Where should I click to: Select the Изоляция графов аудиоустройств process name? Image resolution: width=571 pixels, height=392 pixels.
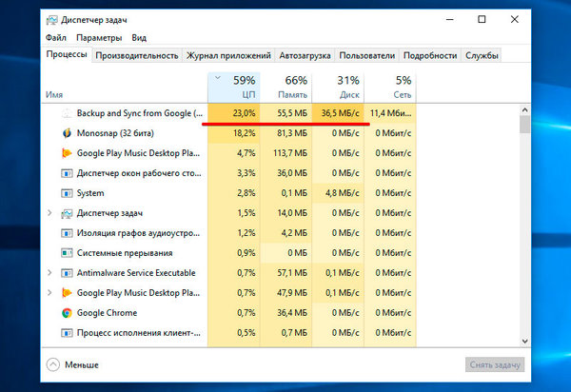point(138,233)
